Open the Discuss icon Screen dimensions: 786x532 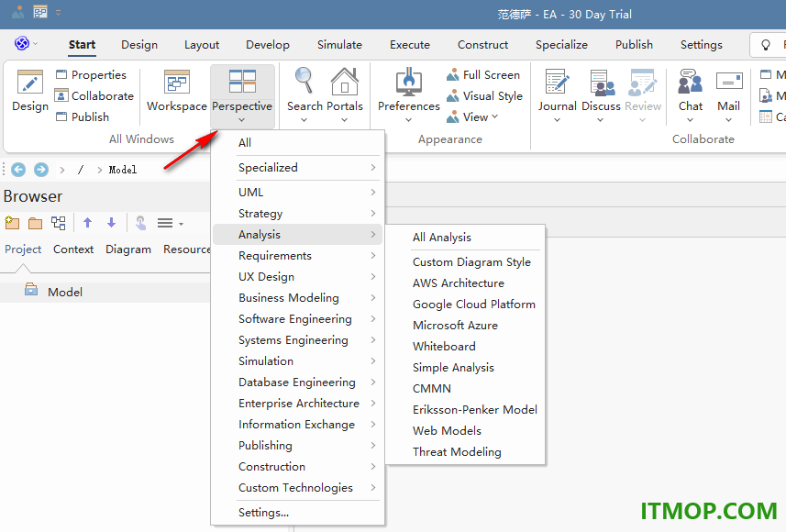pos(602,83)
